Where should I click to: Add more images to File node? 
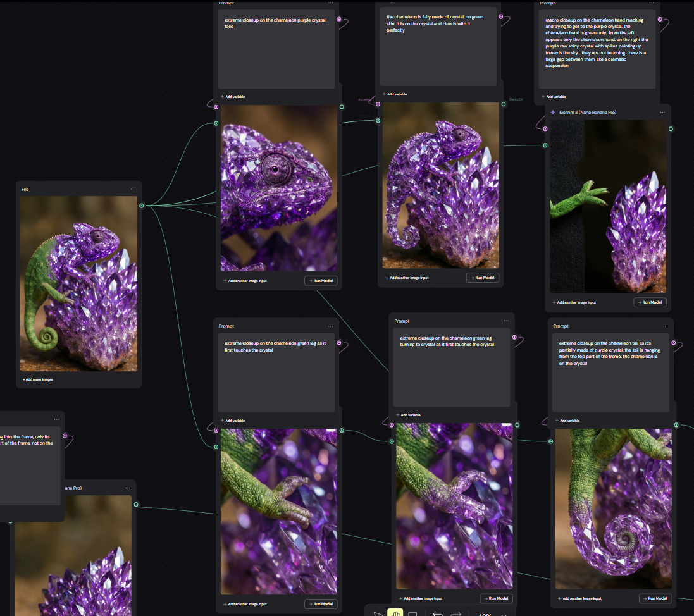pyautogui.click(x=38, y=379)
